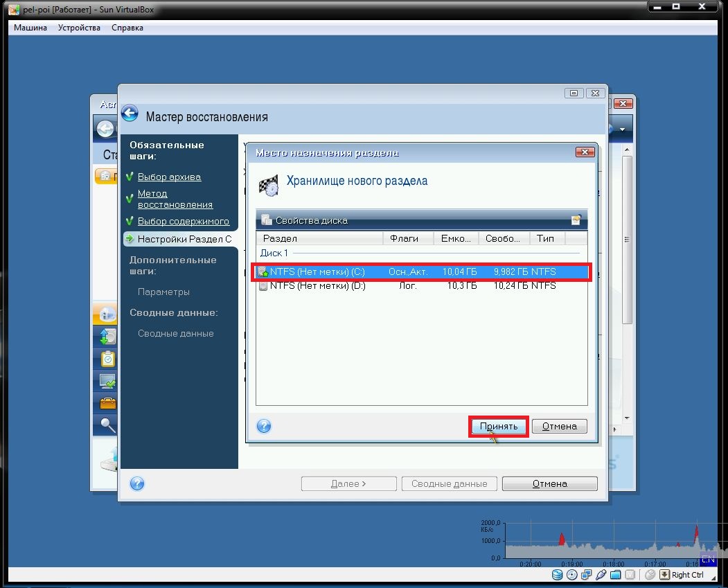This screenshot has width=728, height=588.
Task: Click the EN language indicator
Action: coord(708,560)
